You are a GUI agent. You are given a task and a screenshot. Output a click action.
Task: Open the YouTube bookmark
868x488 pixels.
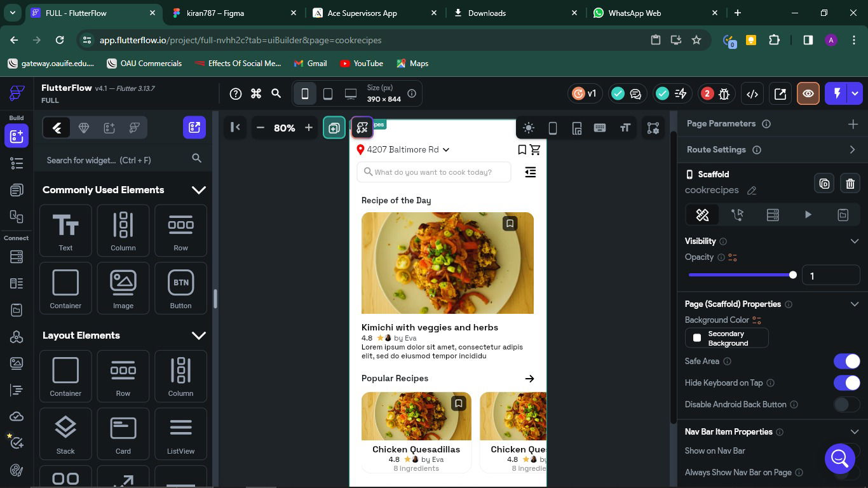[x=361, y=64]
